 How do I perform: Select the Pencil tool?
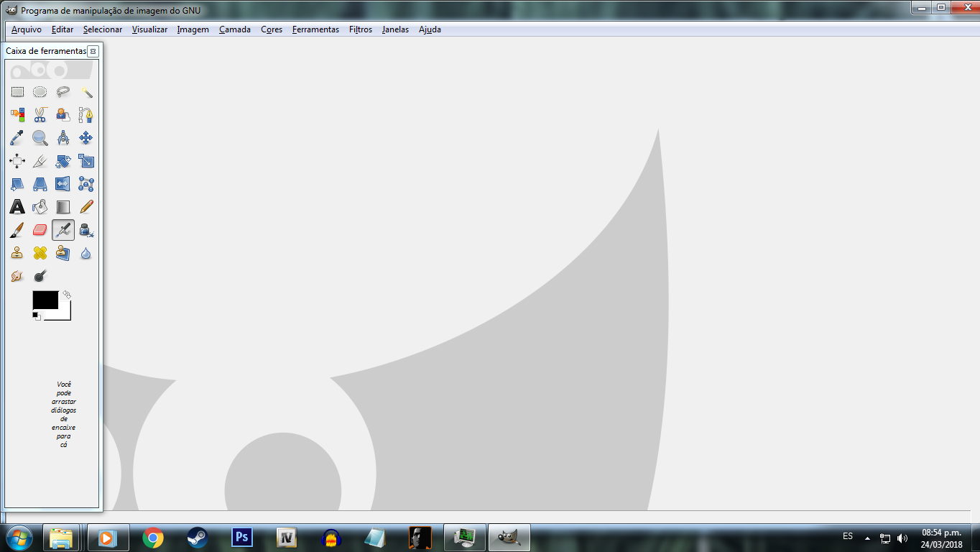(x=86, y=207)
